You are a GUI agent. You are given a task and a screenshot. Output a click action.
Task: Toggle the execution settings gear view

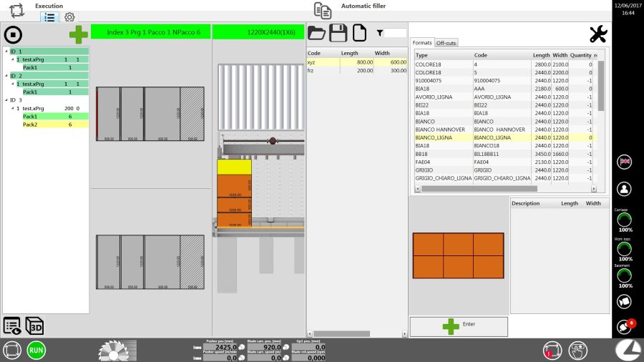[69, 17]
